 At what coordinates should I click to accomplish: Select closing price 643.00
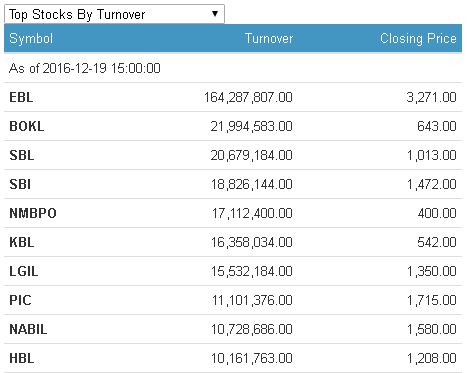[437, 126]
